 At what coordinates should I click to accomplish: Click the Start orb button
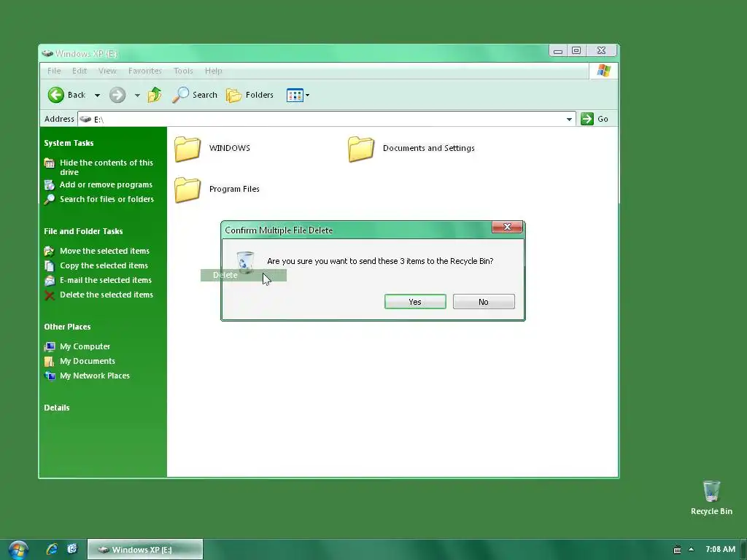[x=18, y=550]
